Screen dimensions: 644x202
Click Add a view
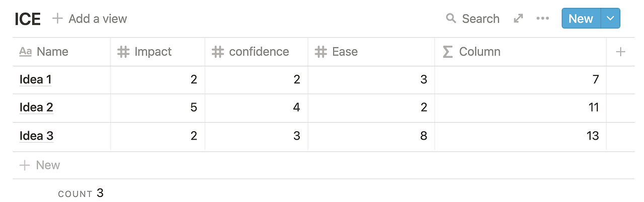click(x=90, y=19)
